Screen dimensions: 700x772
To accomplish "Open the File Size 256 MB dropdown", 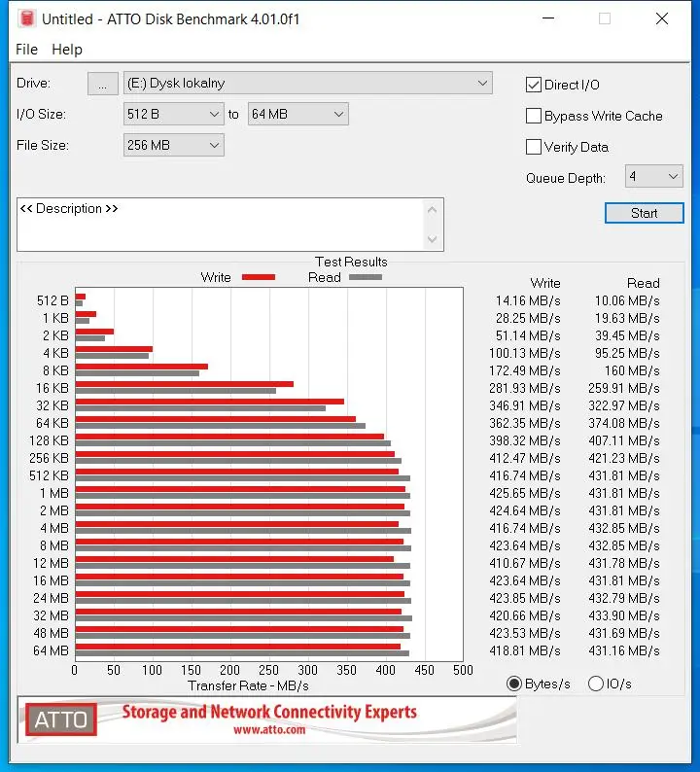I will [173, 145].
